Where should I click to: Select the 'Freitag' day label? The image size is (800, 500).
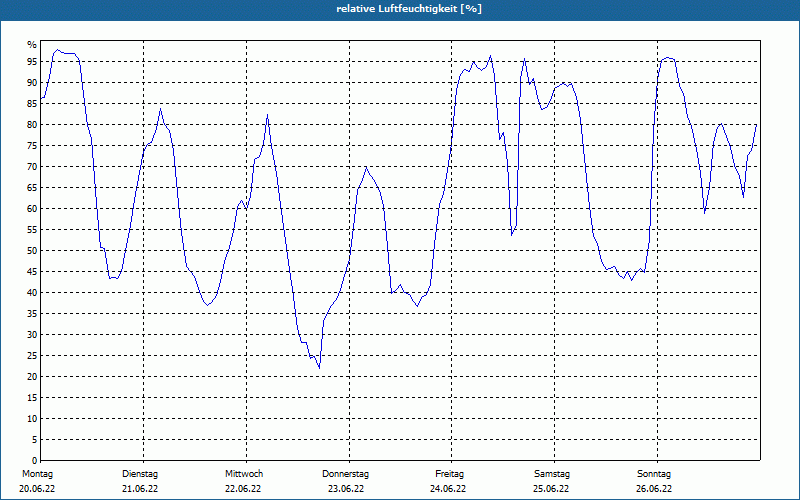pos(449,474)
